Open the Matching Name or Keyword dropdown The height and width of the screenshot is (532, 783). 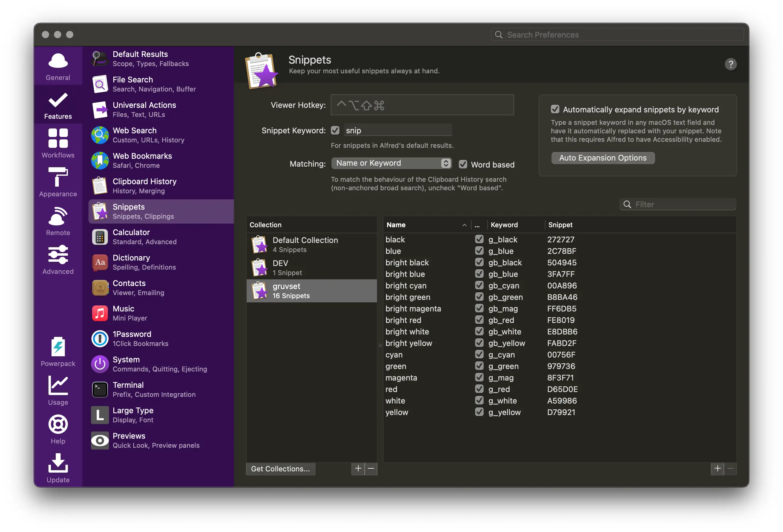coord(391,163)
